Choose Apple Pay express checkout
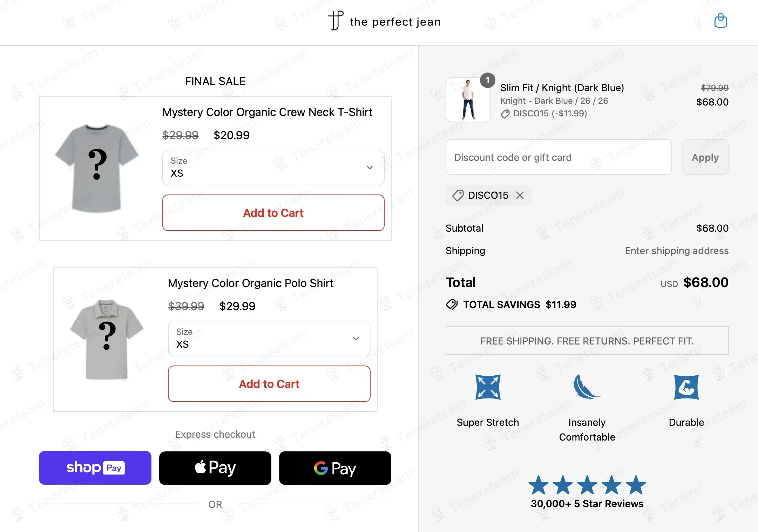This screenshot has width=758, height=532. (x=215, y=468)
